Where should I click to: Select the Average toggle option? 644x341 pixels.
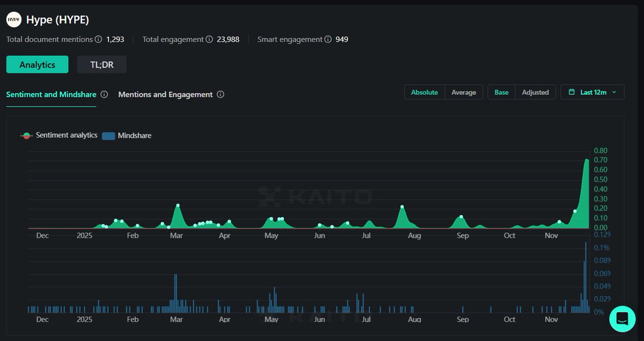point(464,92)
